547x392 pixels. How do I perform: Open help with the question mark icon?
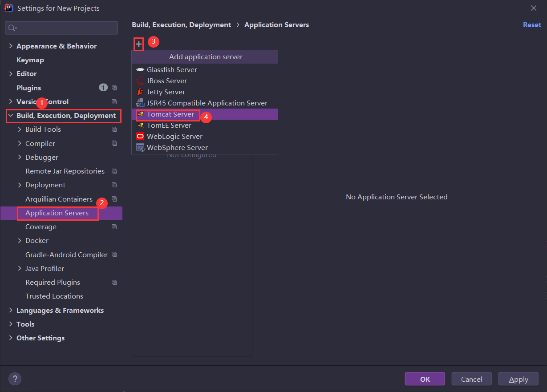tap(15, 379)
